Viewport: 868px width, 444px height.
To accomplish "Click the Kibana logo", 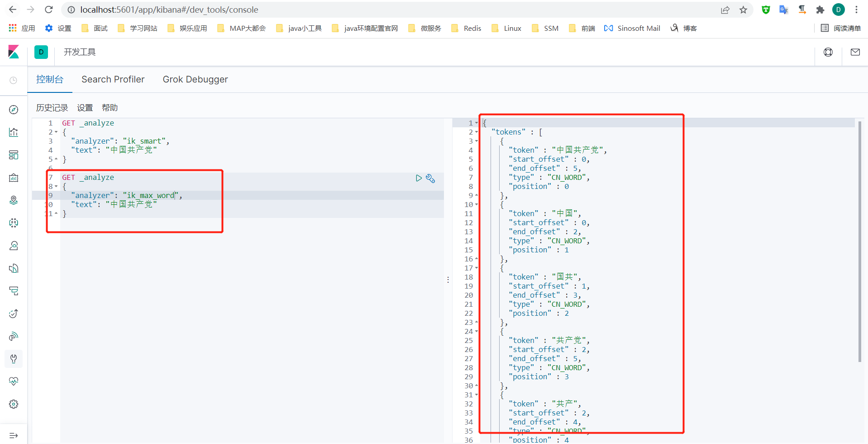I will click(14, 52).
